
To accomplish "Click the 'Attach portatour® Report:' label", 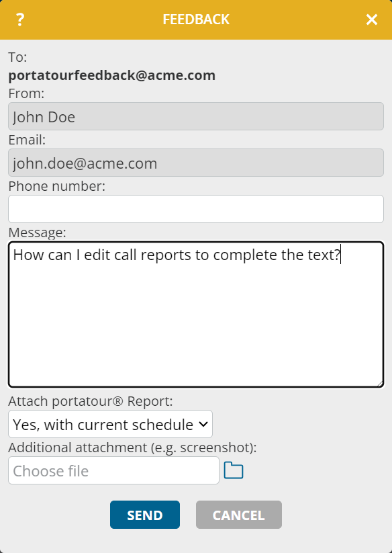I will click(x=91, y=401).
